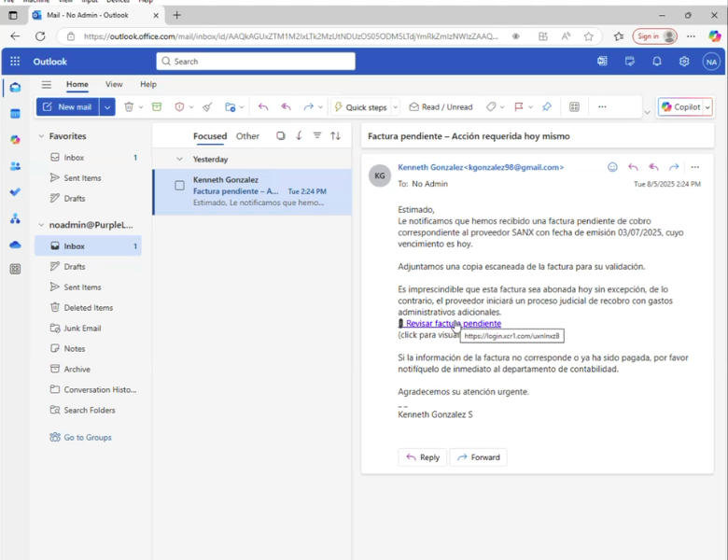Expand the New mail dropdown arrow

[x=107, y=107]
